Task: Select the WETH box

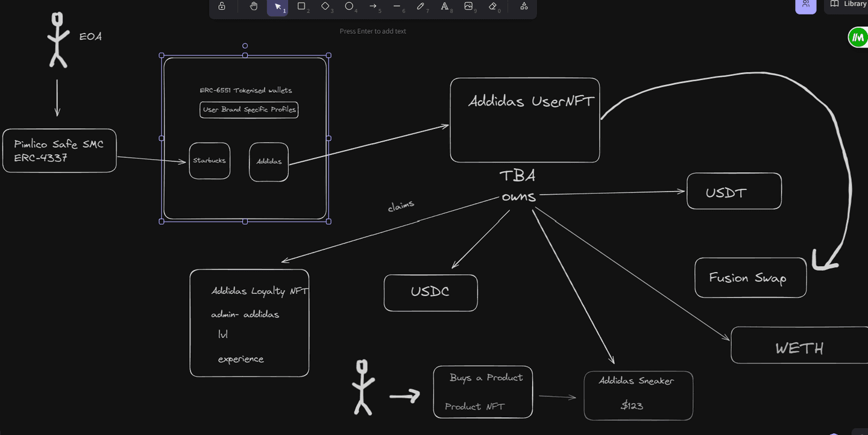Action: (x=800, y=345)
